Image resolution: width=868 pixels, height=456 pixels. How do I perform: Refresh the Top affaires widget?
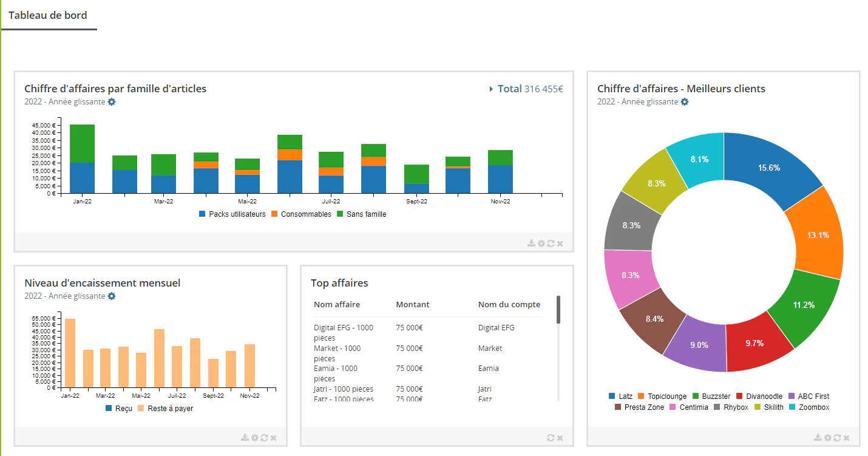[x=551, y=438]
